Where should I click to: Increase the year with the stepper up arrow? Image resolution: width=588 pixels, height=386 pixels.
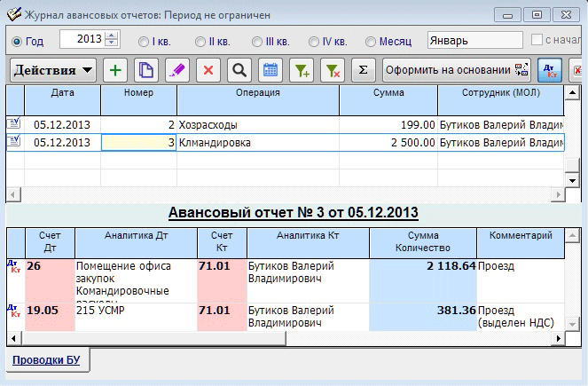111,35
